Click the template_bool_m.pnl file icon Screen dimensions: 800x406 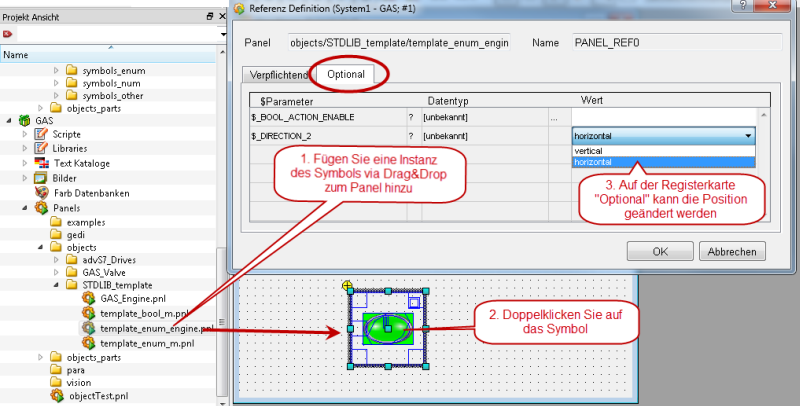pyautogui.click(x=89, y=313)
